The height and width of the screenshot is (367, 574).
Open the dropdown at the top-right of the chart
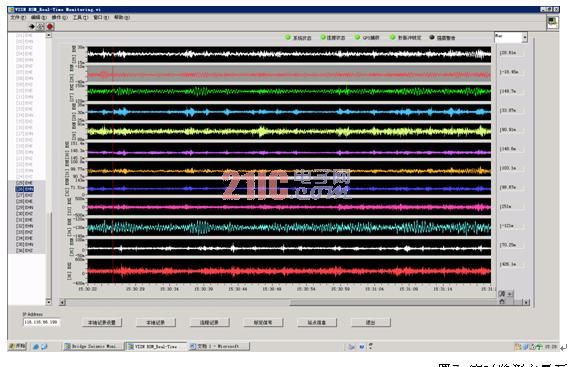[x=525, y=37]
